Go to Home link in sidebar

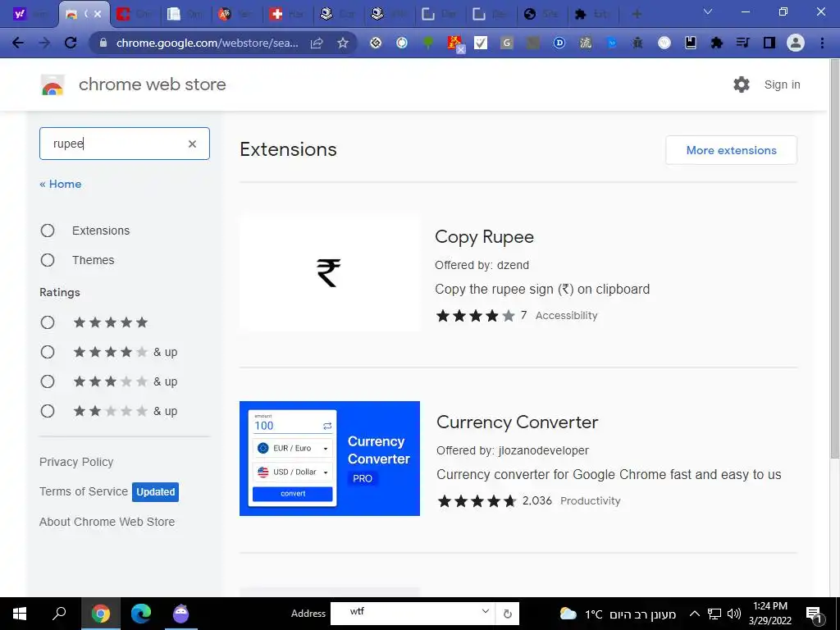[x=61, y=185]
